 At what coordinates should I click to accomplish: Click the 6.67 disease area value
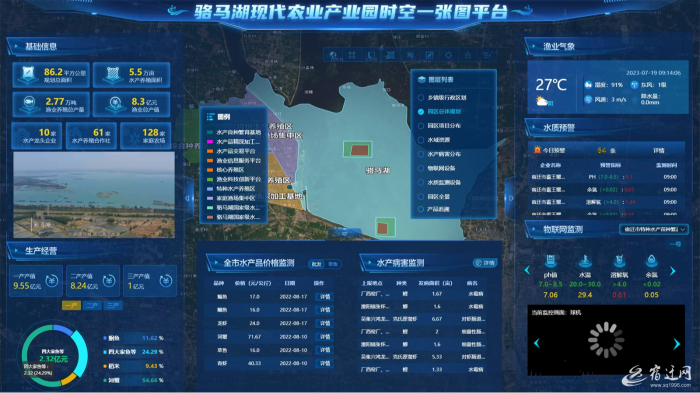(437, 319)
